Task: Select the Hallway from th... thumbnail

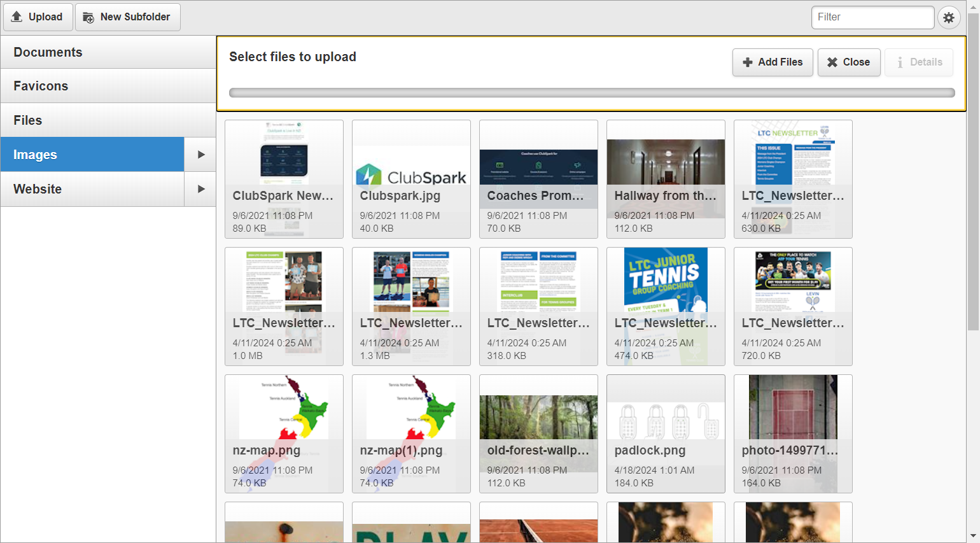Action: (666, 180)
